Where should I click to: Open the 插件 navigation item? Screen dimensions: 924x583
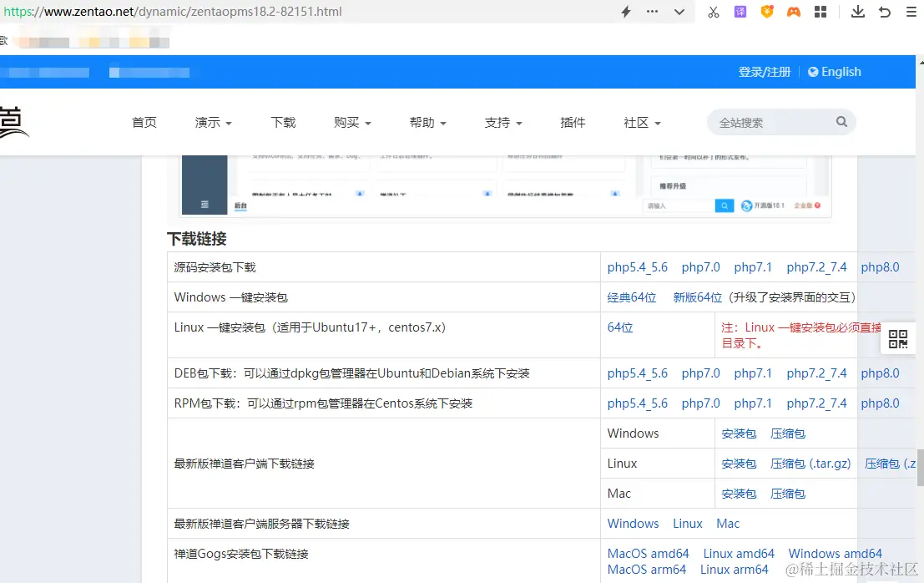coord(573,123)
